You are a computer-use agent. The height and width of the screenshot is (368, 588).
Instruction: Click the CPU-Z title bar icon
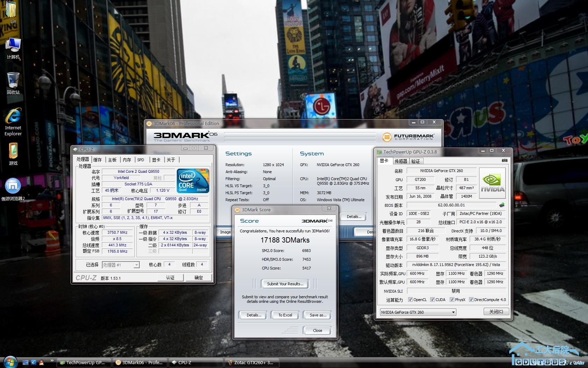point(76,149)
